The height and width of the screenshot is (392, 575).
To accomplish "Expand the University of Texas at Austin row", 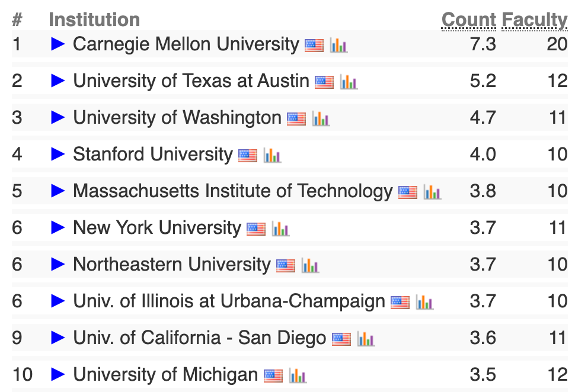I will [57, 81].
